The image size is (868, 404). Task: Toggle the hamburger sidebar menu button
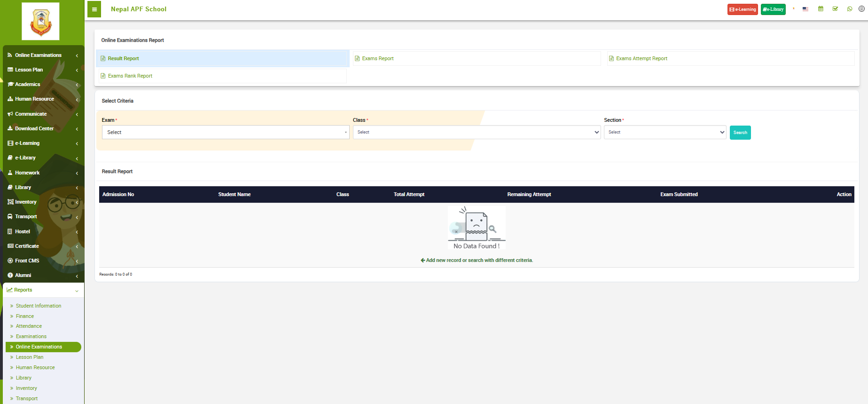(94, 9)
